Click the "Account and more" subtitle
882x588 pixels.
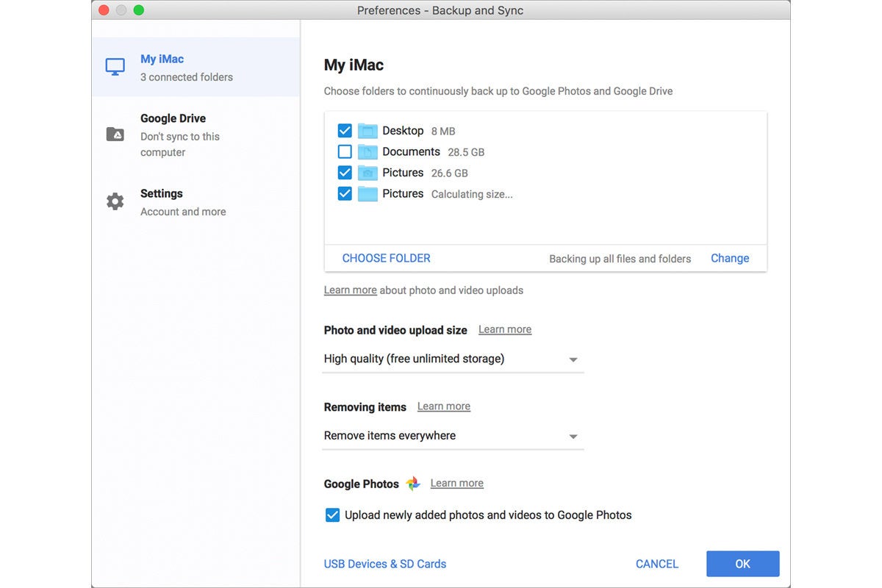point(183,212)
